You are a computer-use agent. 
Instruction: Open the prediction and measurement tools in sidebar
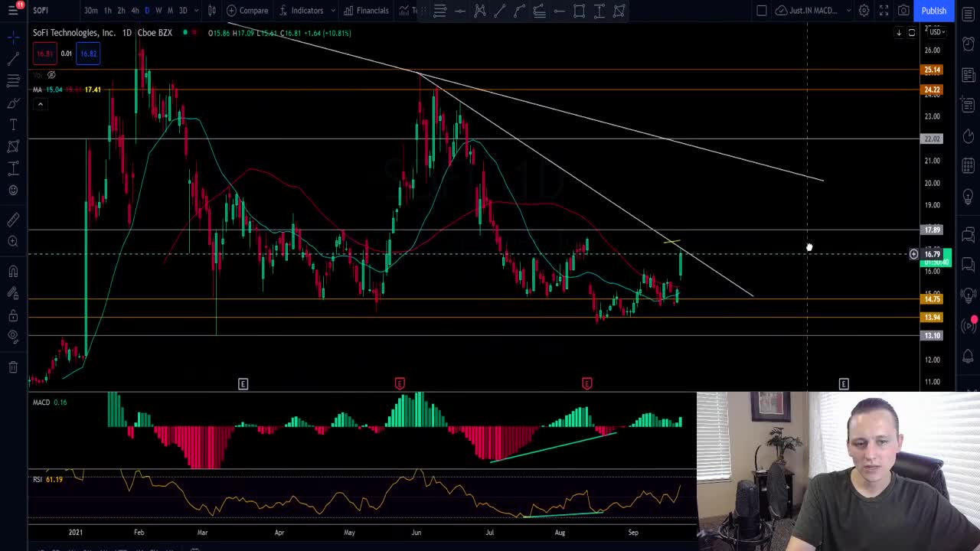coord(13,168)
